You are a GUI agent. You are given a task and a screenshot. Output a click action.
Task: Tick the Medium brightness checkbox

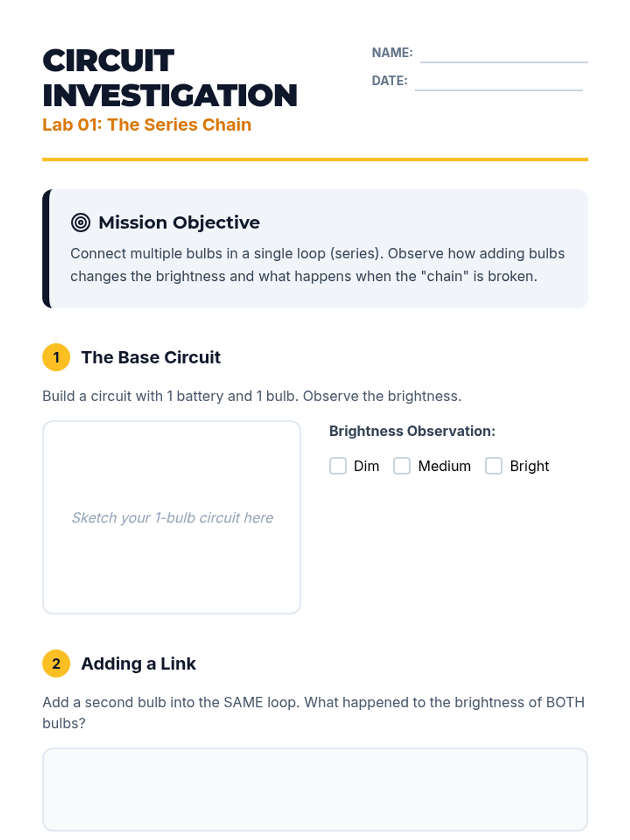(x=402, y=466)
